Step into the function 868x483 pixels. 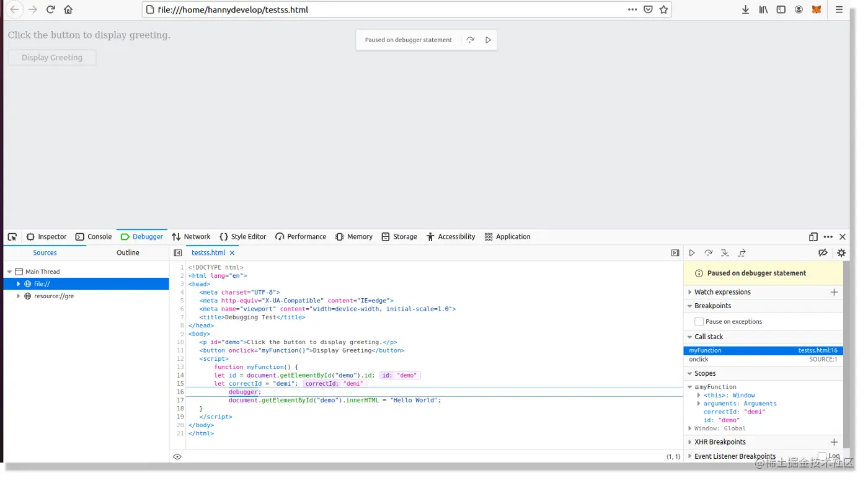click(x=725, y=253)
